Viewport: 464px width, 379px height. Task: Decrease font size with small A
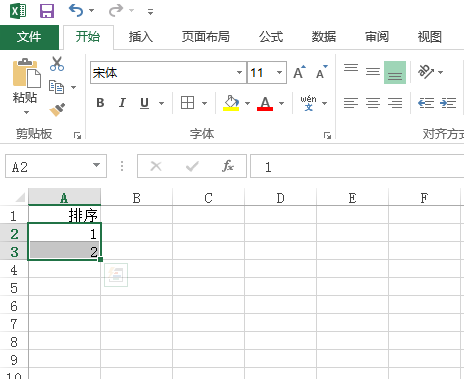pos(322,72)
